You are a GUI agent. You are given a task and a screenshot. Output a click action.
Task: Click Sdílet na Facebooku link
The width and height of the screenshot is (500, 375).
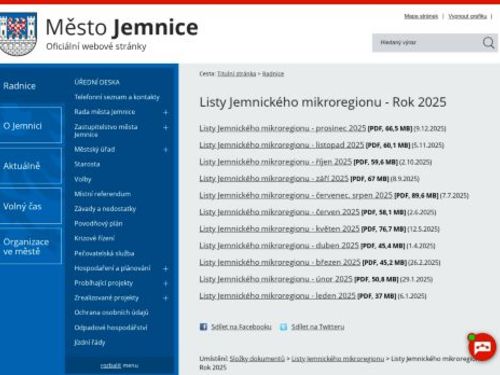pos(241,327)
